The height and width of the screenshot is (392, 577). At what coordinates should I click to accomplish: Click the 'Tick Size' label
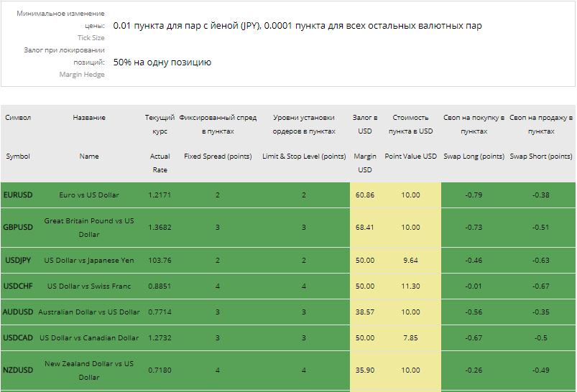click(91, 38)
